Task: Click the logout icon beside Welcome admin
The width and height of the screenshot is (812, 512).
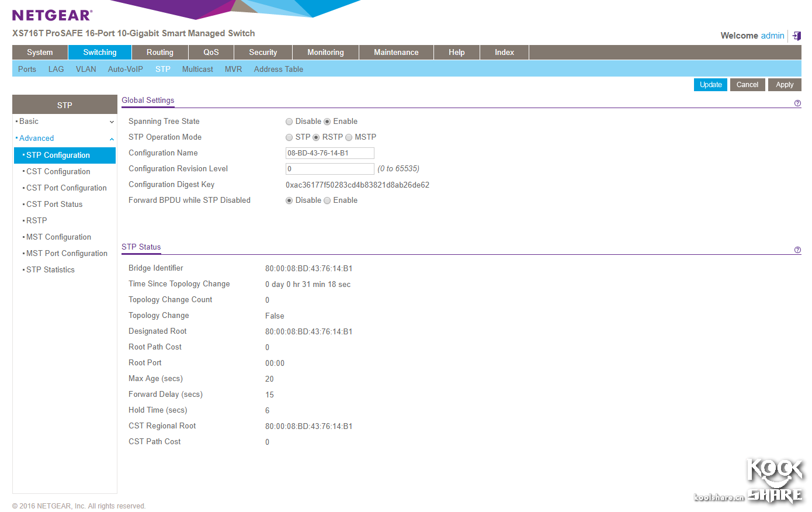Action: pos(797,36)
